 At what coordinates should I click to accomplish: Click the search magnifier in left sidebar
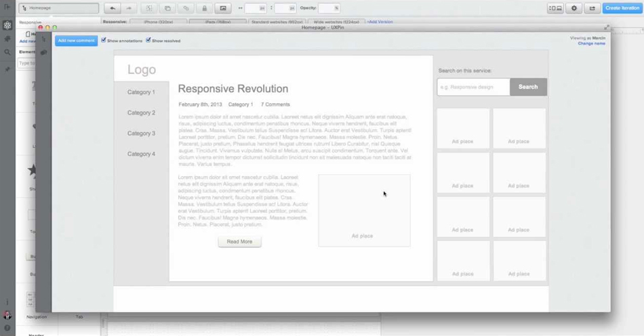tap(7, 52)
